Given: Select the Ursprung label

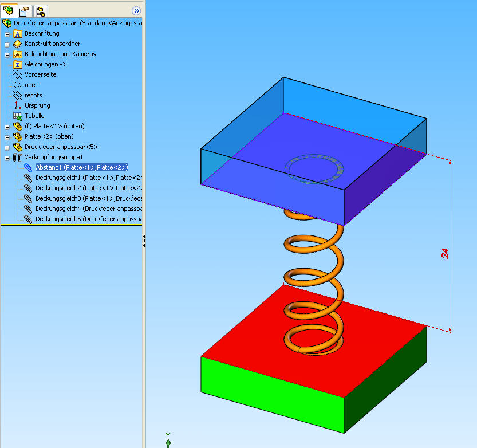Looking at the screenshot, I should pyautogui.click(x=37, y=105).
